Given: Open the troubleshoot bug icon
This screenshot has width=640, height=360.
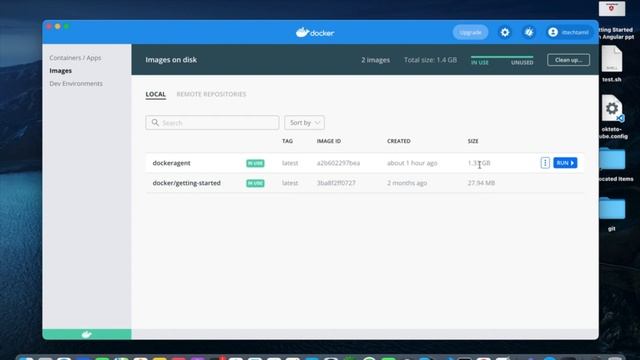Looking at the screenshot, I should [529, 32].
